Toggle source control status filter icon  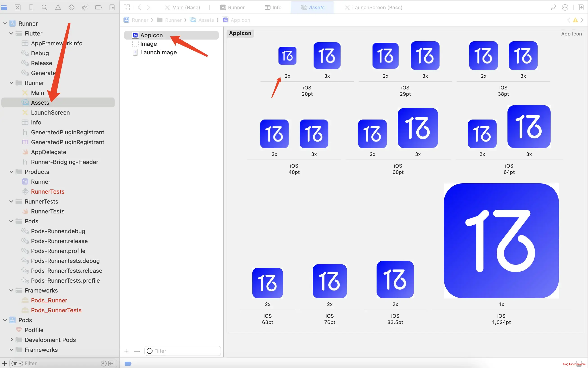coord(111,363)
